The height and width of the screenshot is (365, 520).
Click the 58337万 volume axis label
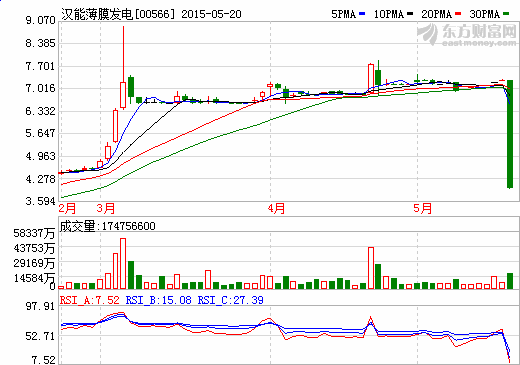(x=34, y=233)
